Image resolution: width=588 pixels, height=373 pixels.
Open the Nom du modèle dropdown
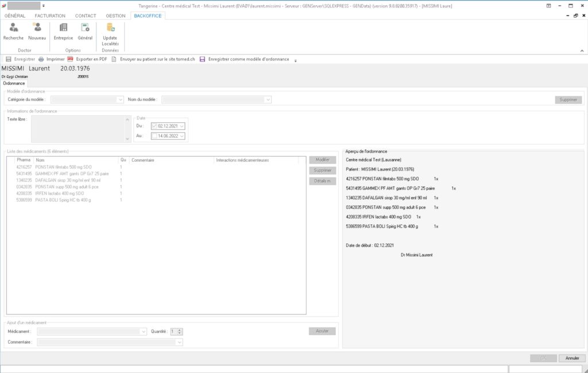pos(268,100)
